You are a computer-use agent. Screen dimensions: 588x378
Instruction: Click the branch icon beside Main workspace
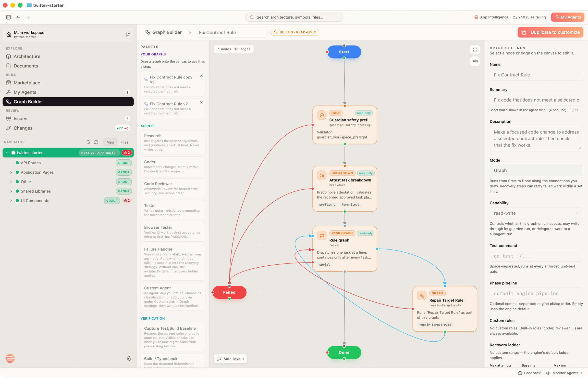128,35
